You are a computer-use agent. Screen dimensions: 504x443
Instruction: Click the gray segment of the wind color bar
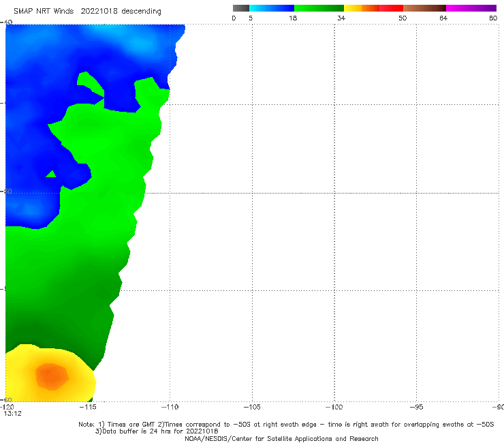[240, 8]
